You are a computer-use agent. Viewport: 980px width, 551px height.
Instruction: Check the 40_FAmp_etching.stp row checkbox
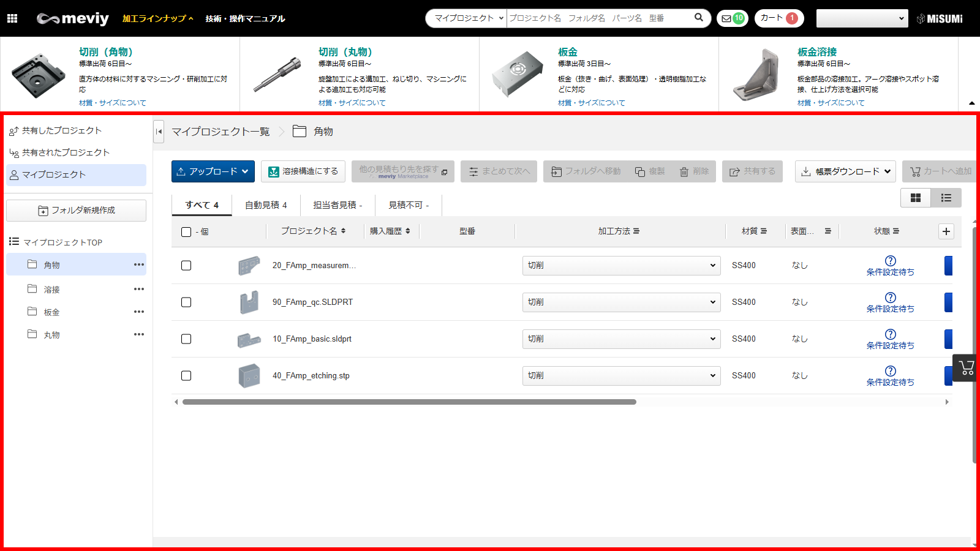pos(186,376)
